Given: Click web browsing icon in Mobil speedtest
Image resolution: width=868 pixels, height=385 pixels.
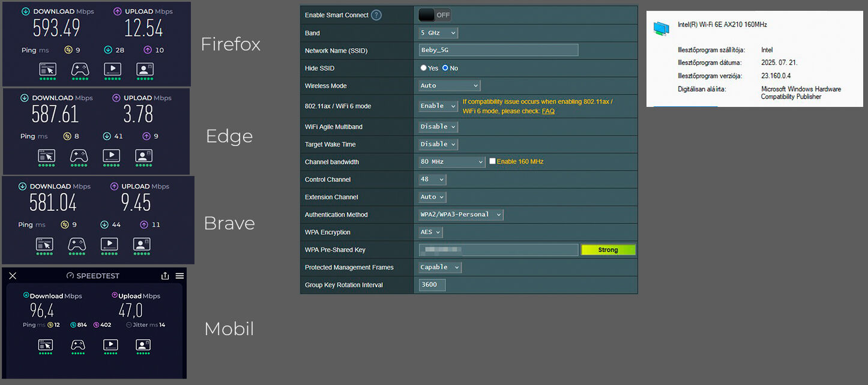Looking at the screenshot, I should click(46, 344).
